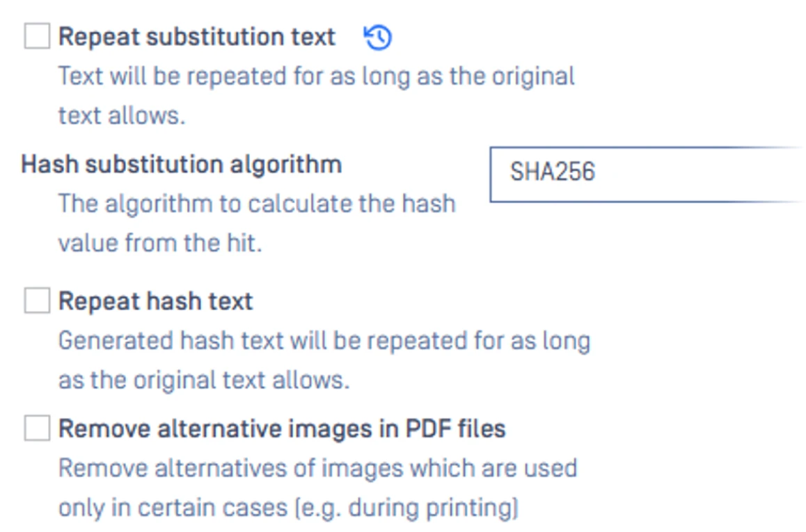Click the "Text will be repeated" description line
This screenshot has height=532, width=806.
[317, 76]
